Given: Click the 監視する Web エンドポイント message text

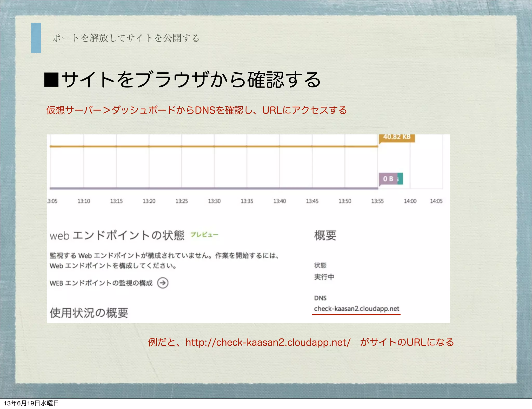Looking at the screenshot, I should [164, 261].
